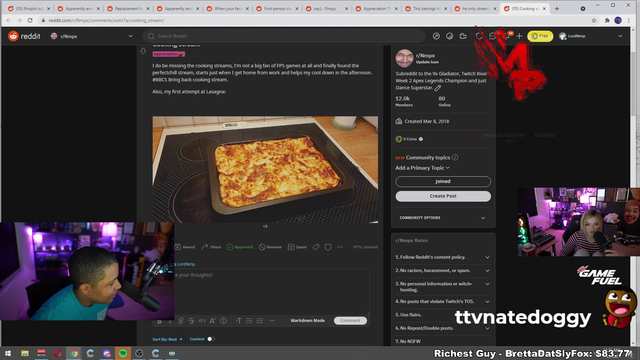
Task: Expand the Community Options section
Action: click(443, 218)
